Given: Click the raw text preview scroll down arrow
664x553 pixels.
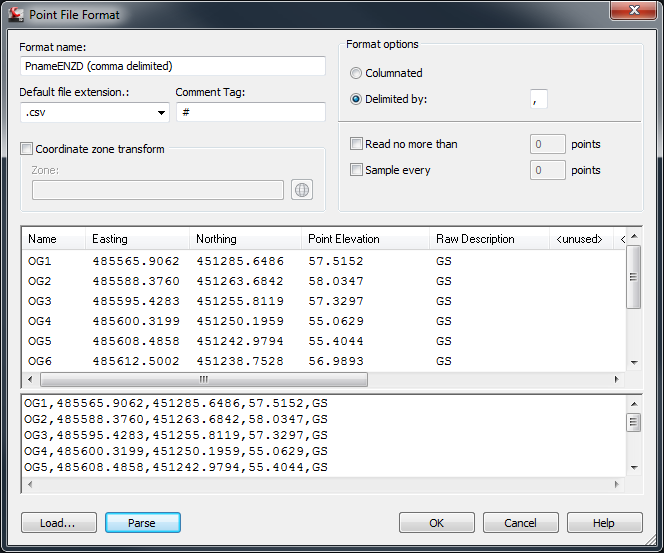Looking at the screenshot, I should [634, 467].
